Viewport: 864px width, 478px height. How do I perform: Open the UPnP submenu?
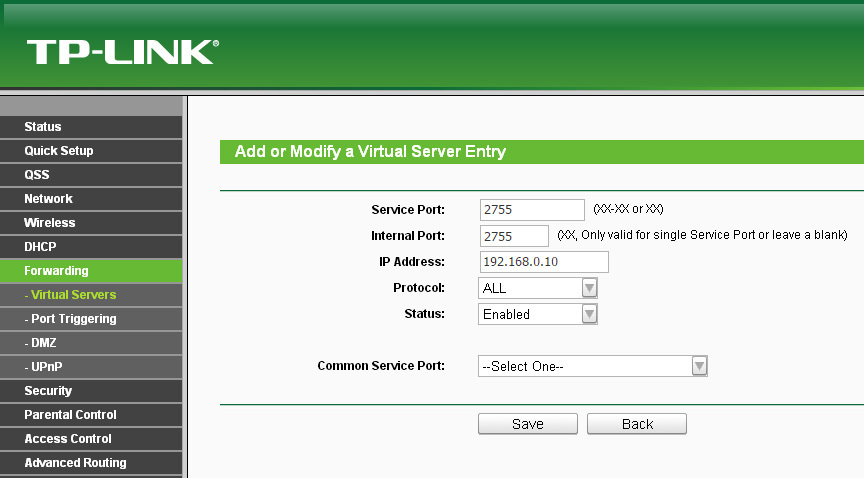(x=91, y=367)
